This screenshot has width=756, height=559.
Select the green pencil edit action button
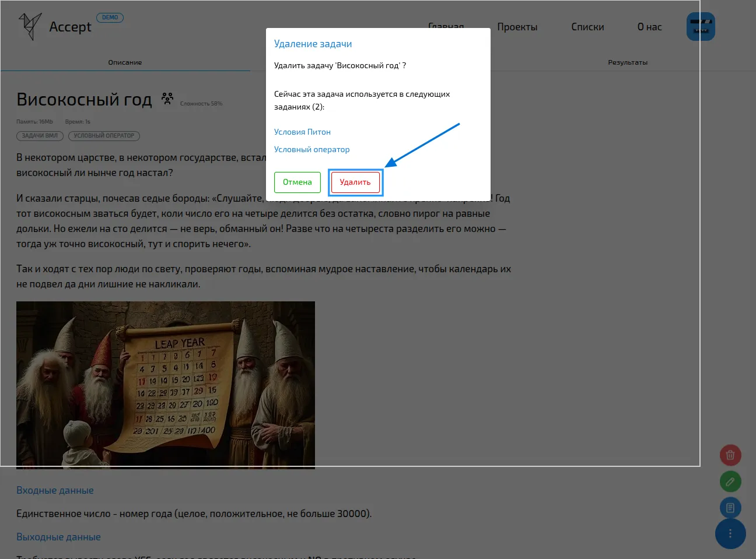730,481
